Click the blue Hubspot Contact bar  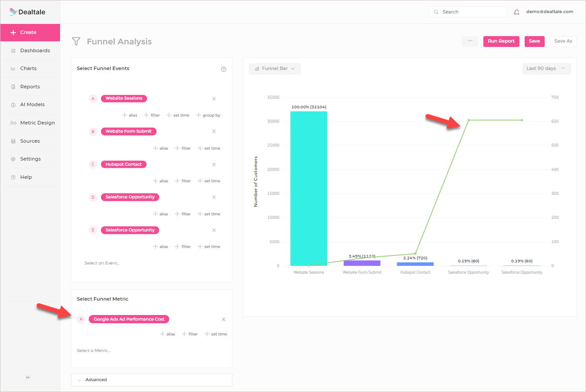tap(415, 264)
